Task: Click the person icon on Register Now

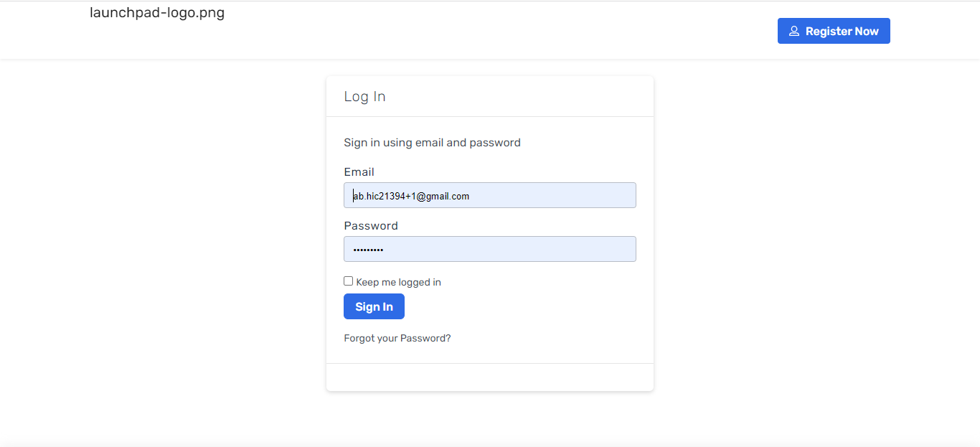Action: (793, 32)
